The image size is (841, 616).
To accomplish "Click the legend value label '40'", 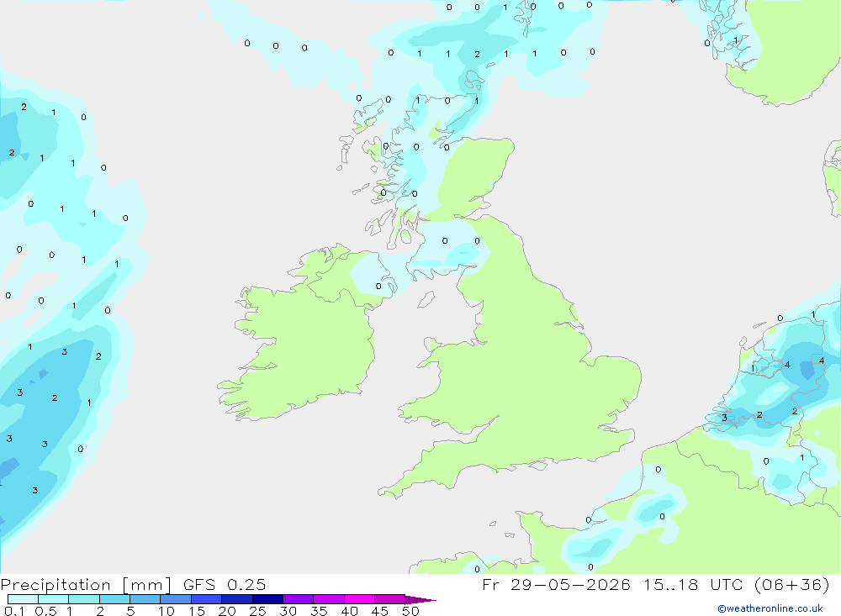I will [349, 611].
